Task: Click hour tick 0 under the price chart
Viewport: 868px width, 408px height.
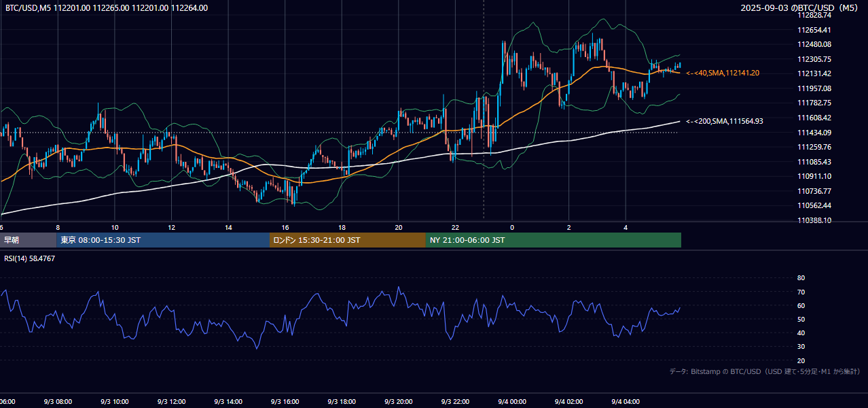Action: click(x=512, y=227)
